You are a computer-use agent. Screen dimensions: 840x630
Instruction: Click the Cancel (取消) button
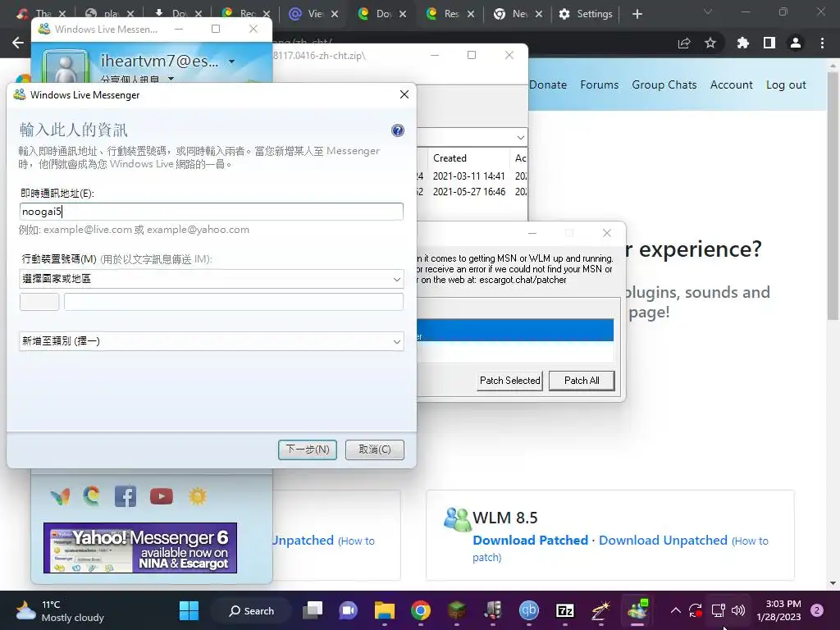374,450
